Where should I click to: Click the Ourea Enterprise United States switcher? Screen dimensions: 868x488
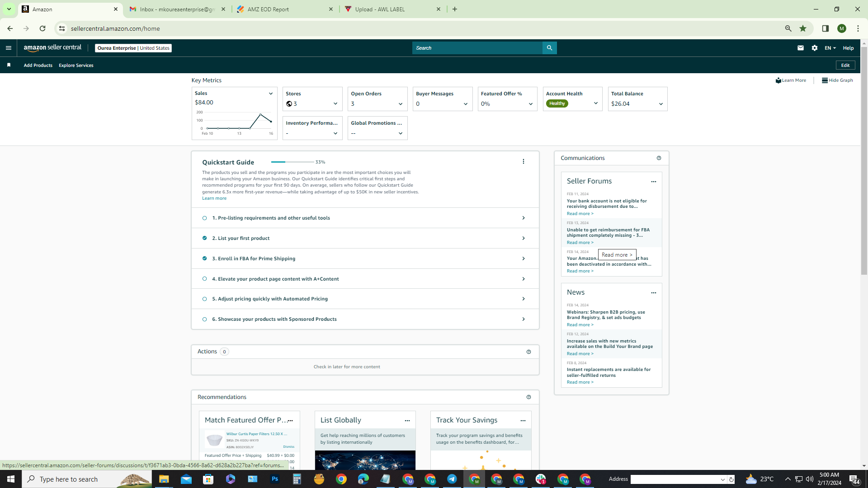[x=133, y=48]
